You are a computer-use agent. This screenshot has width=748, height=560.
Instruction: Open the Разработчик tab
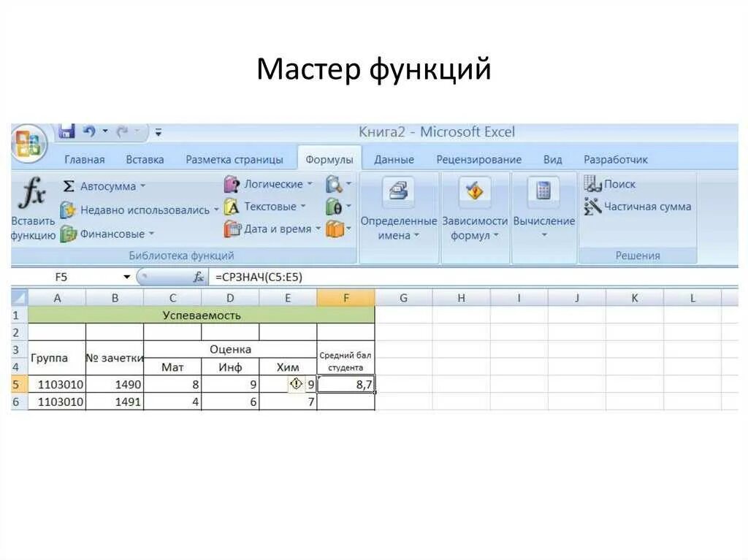615,160
